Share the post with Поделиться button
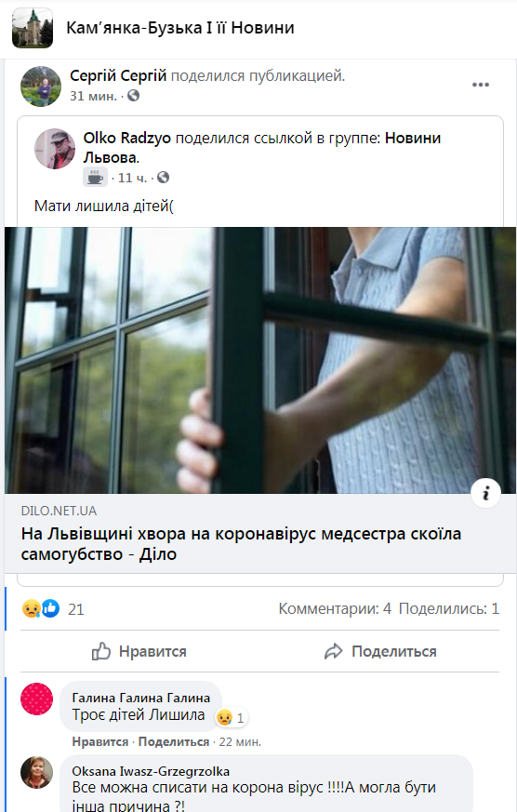The width and height of the screenshot is (517, 812). click(380, 651)
